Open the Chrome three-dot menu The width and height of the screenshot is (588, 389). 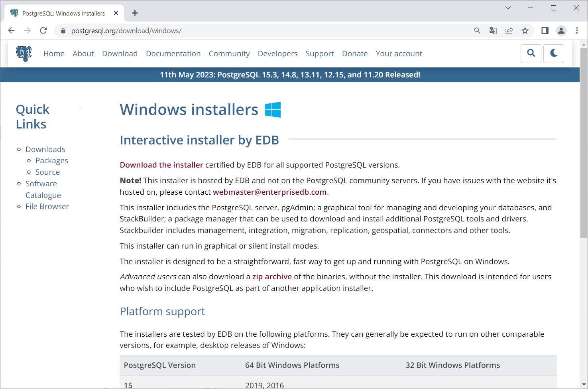coord(577,31)
